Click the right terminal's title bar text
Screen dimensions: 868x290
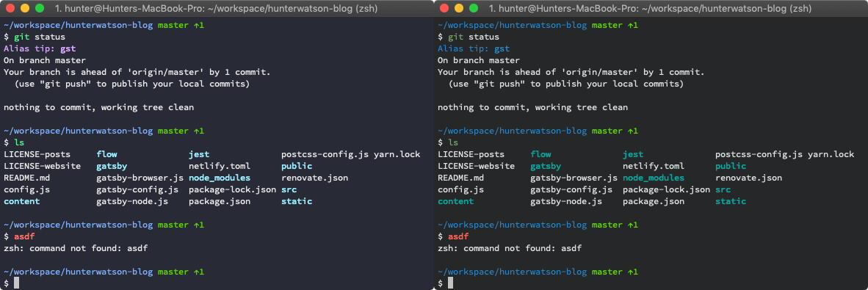point(651,8)
